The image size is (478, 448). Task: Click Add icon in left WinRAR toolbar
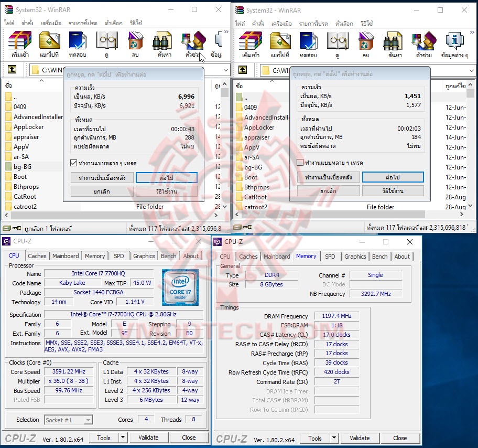point(20,40)
